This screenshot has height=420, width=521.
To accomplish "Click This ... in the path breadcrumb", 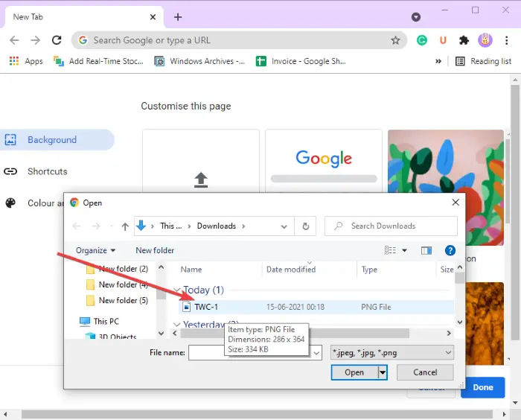I will [x=170, y=226].
